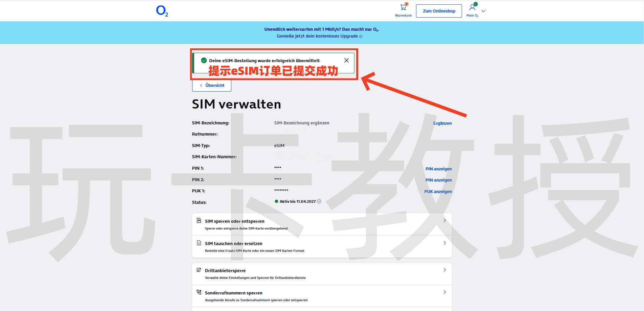The image size is (644, 311).
Task: Click the SIM sperren lock card icon
Action: coord(199,221)
